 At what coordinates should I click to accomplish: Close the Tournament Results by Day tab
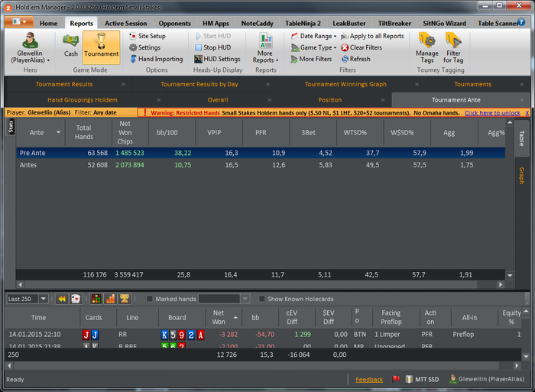click(267, 84)
